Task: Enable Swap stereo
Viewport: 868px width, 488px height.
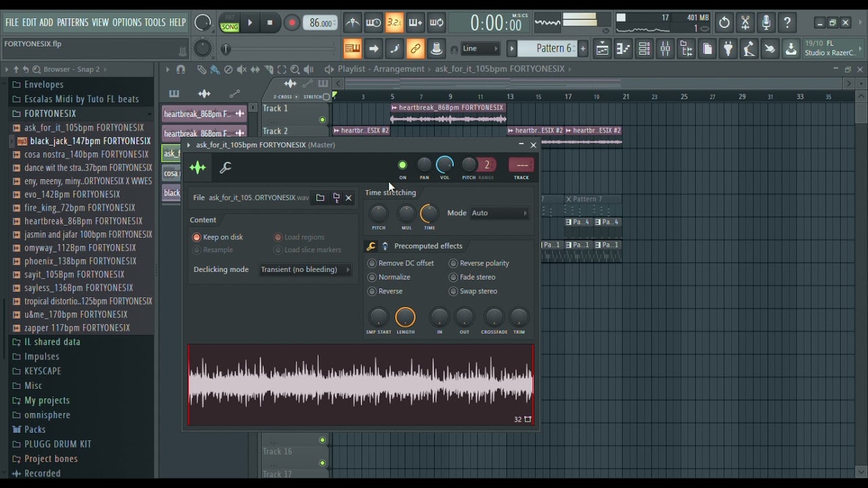Action: coord(473,291)
